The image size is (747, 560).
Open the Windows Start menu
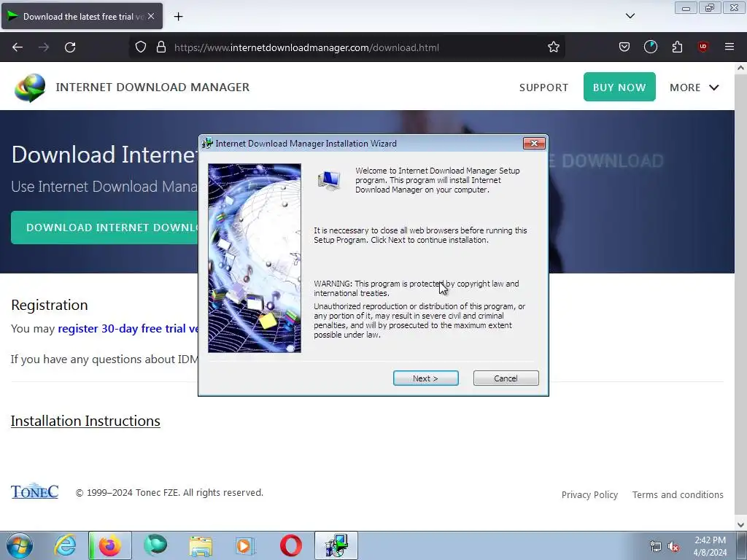tap(20, 545)
